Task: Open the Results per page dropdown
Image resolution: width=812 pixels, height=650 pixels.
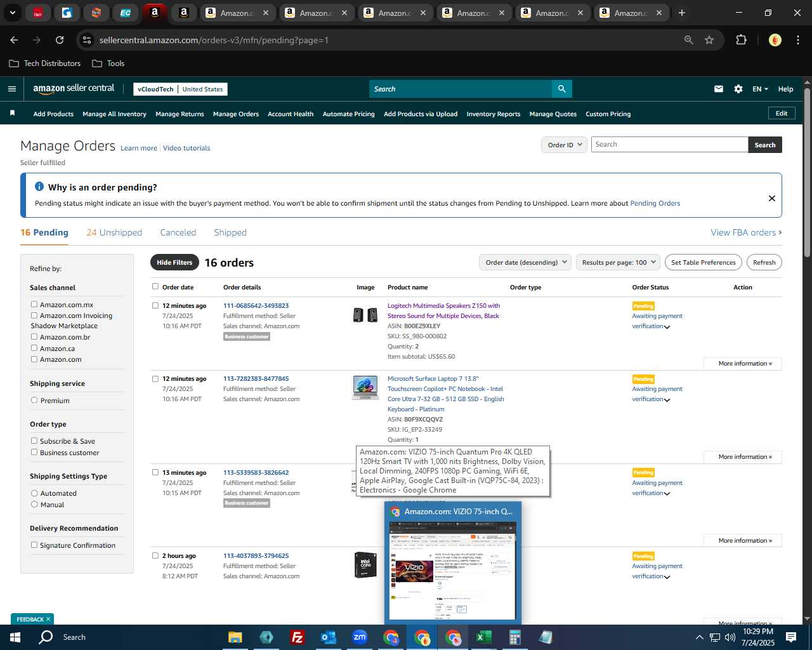Action: click(x=618, y=262)
